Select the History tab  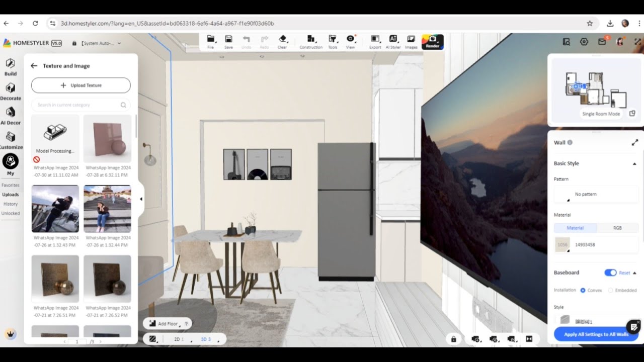click(10, 204)
